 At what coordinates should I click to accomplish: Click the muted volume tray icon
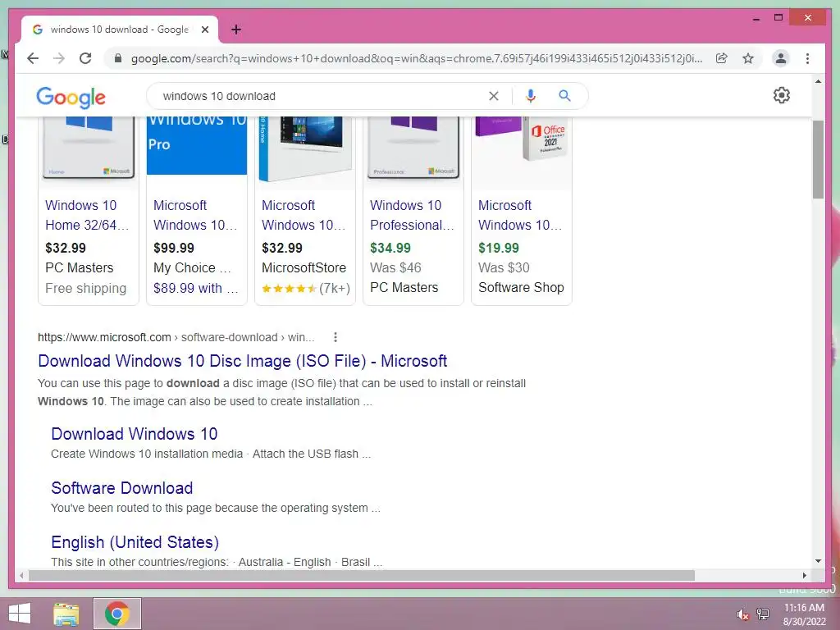click(x=743, y=614)
